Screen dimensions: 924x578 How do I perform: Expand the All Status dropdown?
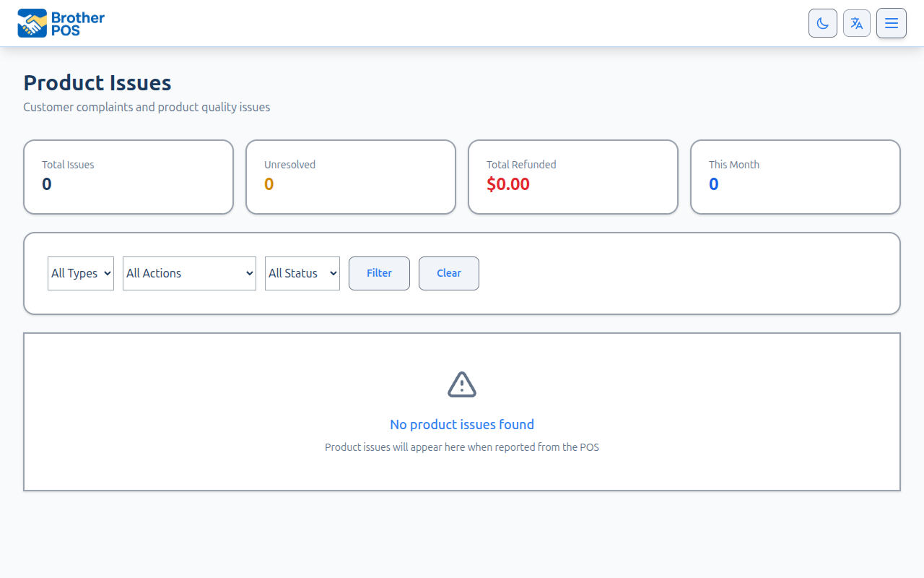pos(302,273)
